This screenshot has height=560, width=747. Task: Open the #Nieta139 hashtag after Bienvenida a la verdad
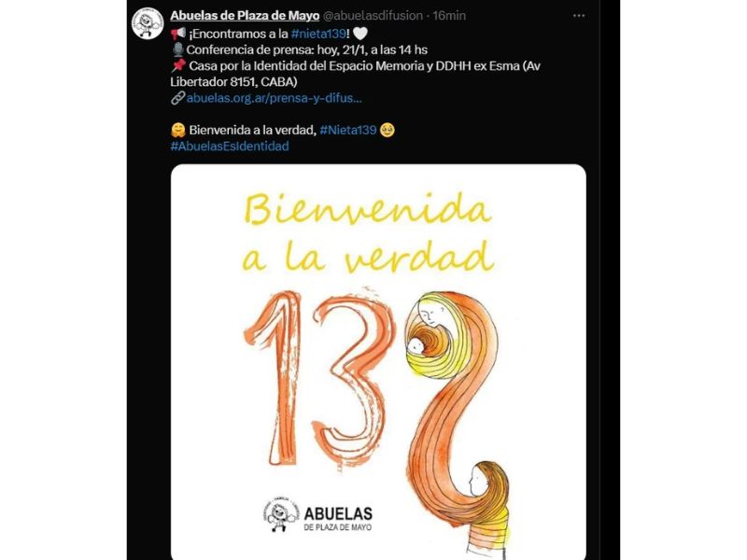[348, 130]
